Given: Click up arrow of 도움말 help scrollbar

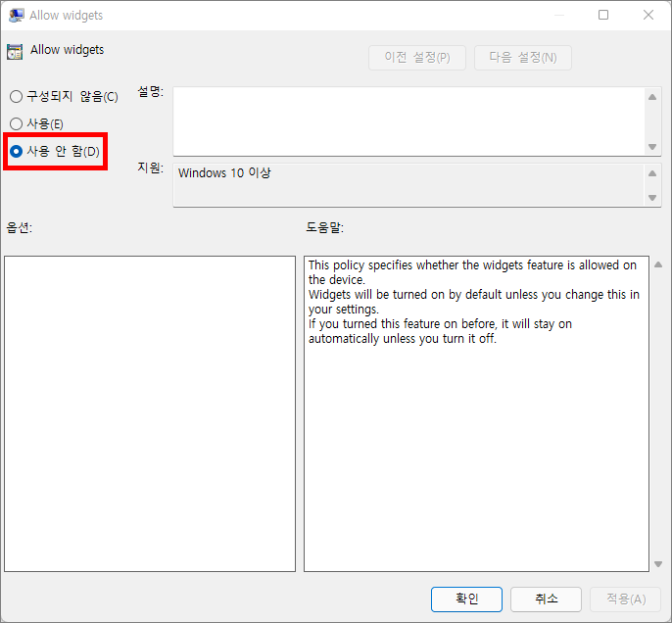Looking at the screenshot, I should click(x=658, y=264).
